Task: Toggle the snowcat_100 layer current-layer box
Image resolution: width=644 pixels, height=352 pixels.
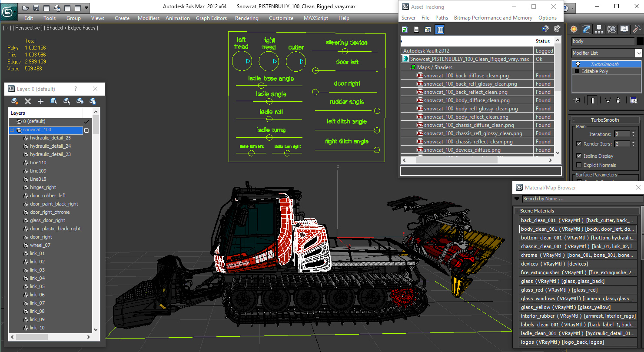Action: [x=86, y=130]
